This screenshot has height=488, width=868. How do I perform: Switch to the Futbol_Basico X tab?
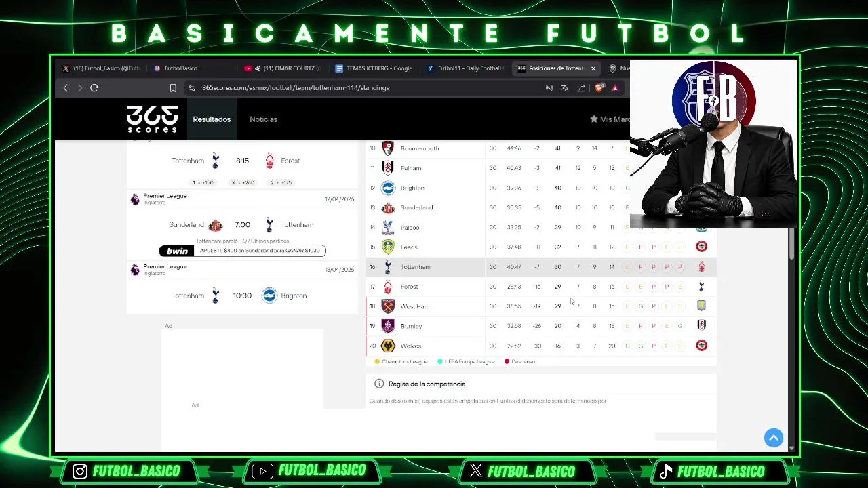pos(102,68)
